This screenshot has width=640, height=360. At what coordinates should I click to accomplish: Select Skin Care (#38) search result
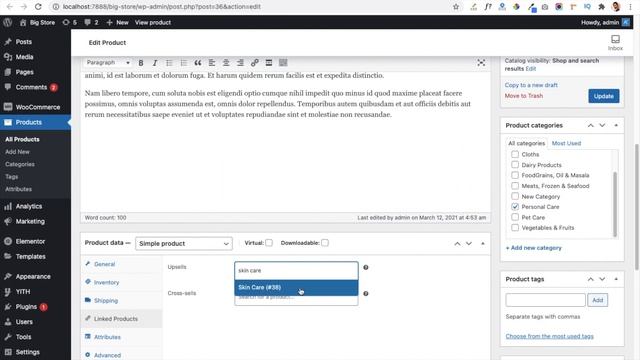pyautogui.click(x=296, y=287)
